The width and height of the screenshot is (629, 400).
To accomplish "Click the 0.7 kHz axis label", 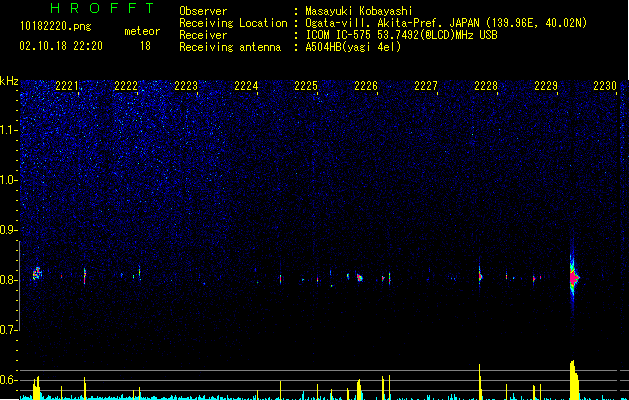I will pos(9,330).
